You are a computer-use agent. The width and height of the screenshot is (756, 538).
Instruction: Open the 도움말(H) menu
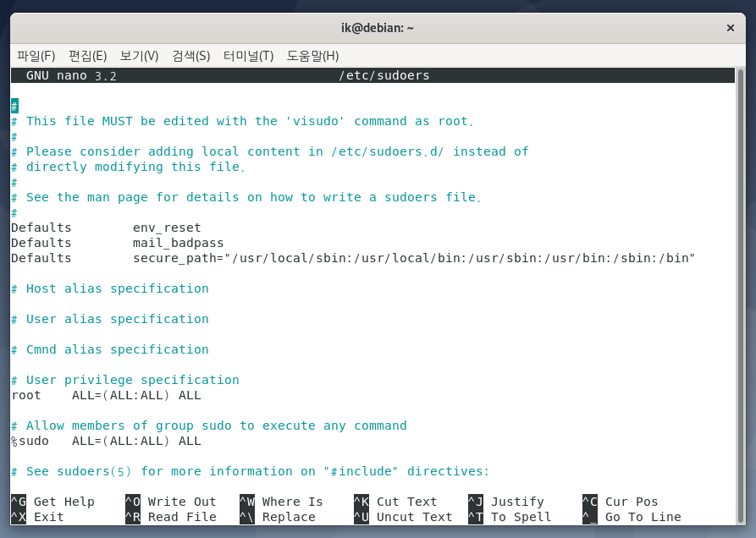[312, 56]
